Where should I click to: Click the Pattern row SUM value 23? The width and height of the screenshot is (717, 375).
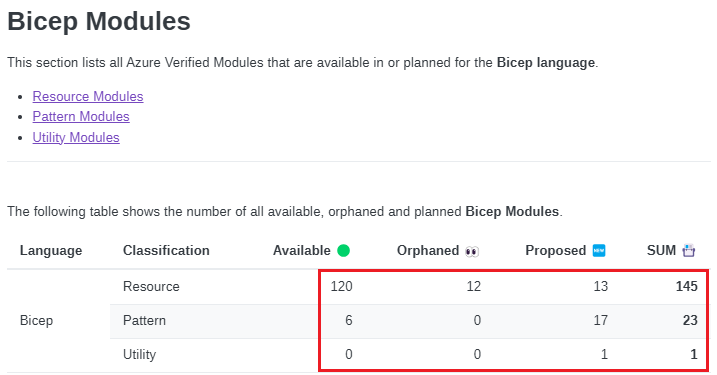click(x=690, y=320)
